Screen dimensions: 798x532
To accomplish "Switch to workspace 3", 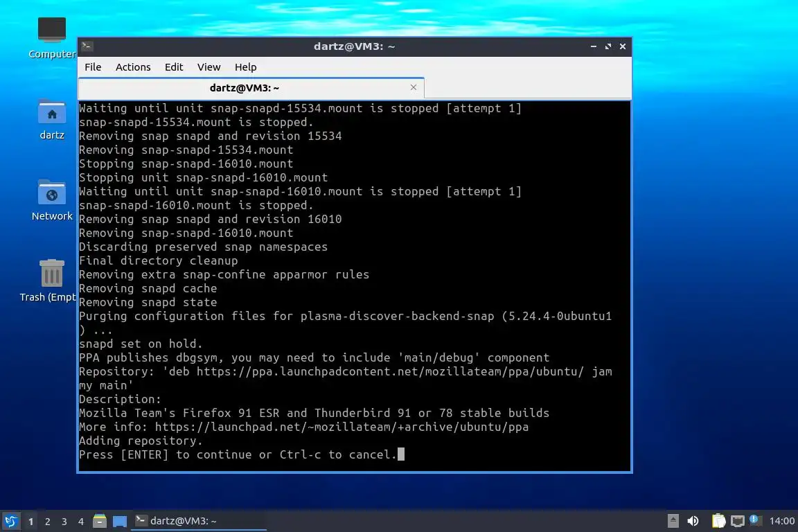I will click(x=64, y=522).
